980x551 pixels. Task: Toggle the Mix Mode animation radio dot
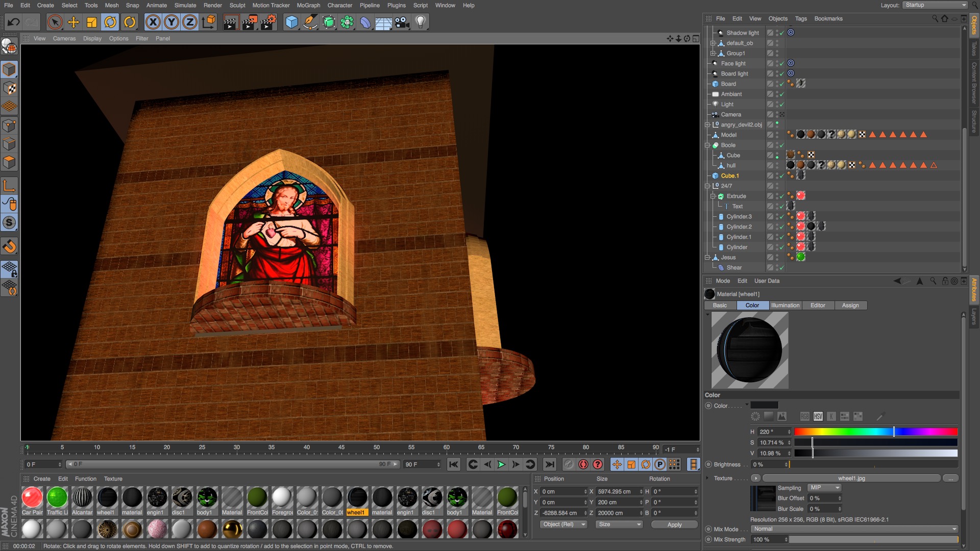(708, 529)
